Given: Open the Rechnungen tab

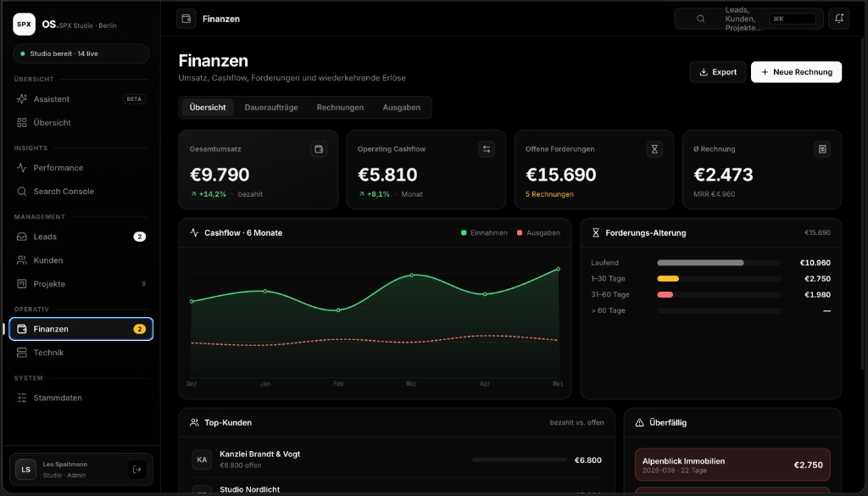Looking at the screenshot, I should point(340,108).
